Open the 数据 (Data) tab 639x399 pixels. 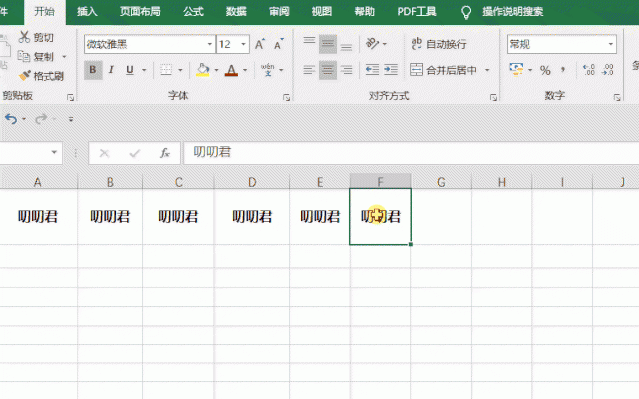pyautogui.click(x=236, y=12)
